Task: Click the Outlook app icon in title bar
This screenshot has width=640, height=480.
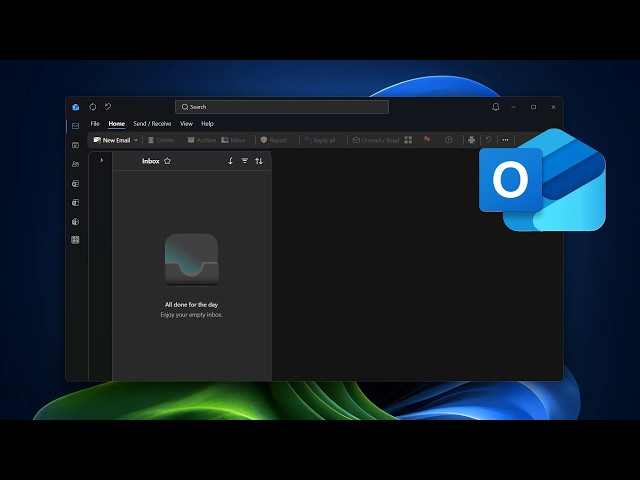Action: pyautogui.click(x=76, y=107)
